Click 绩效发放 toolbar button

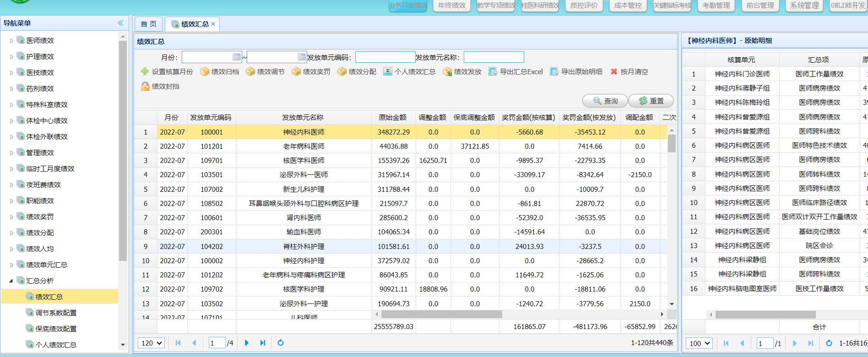pyautogui.click(x=462, y=72)
